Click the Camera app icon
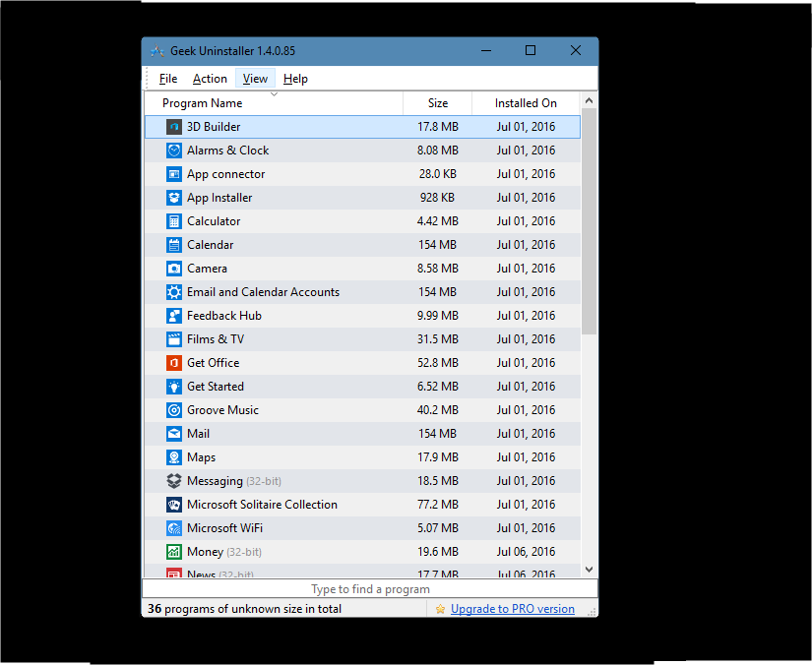 (x=174, y=269)
